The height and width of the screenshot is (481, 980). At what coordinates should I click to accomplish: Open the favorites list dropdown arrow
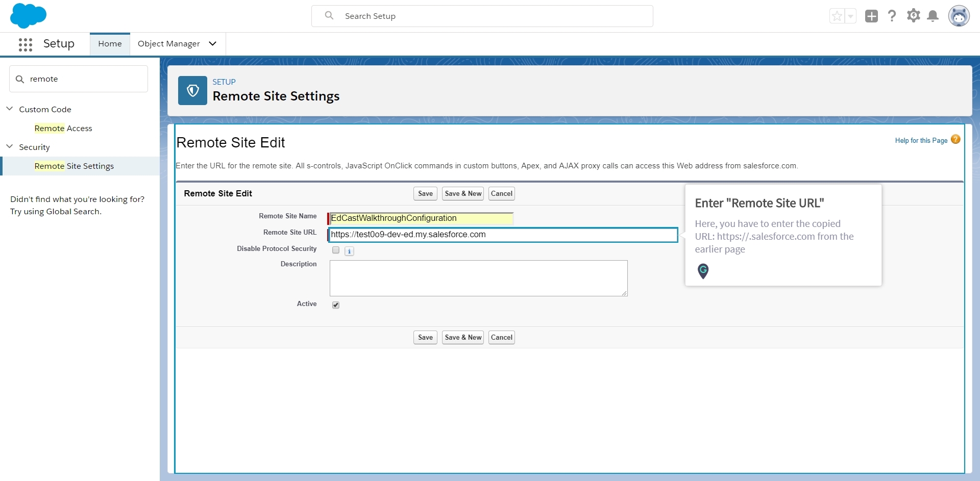click(x=850, y=16)
